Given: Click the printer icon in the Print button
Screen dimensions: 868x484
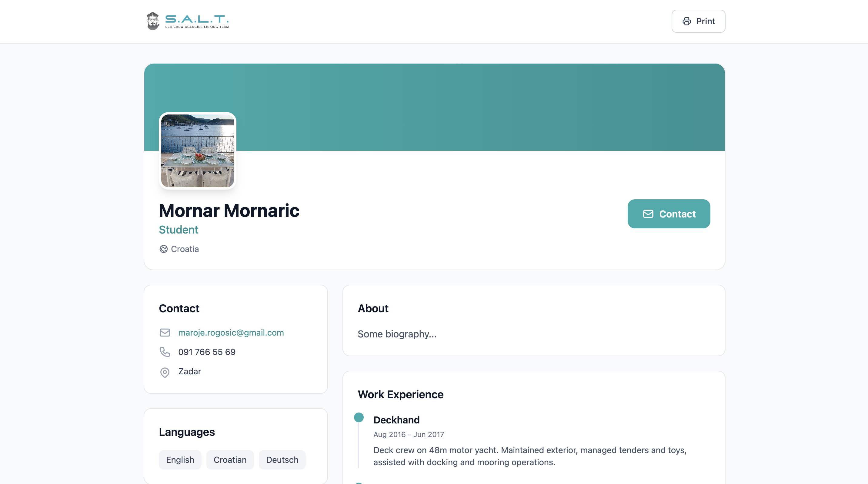Looking at the screenshot, I should (x=687, y=21).
